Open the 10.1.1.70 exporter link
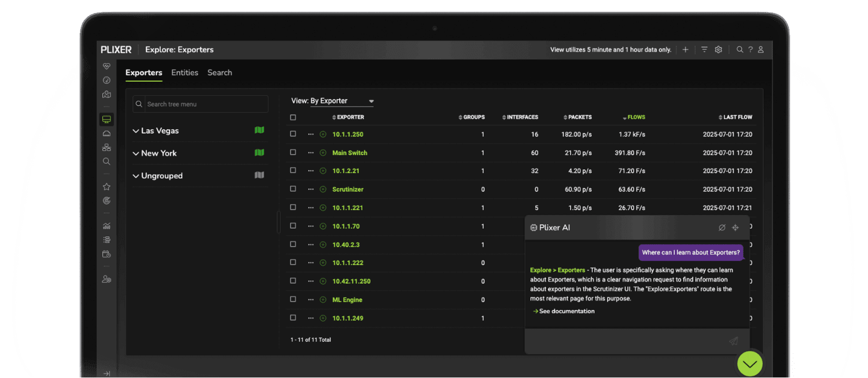This screenshot has height=378, width=868. coord(346,226)
